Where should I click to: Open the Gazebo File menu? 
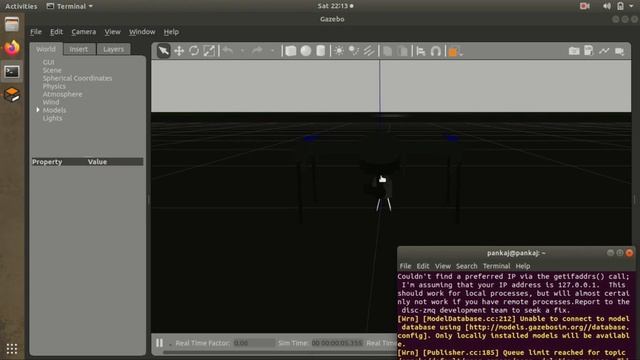[x=36, y=32]
